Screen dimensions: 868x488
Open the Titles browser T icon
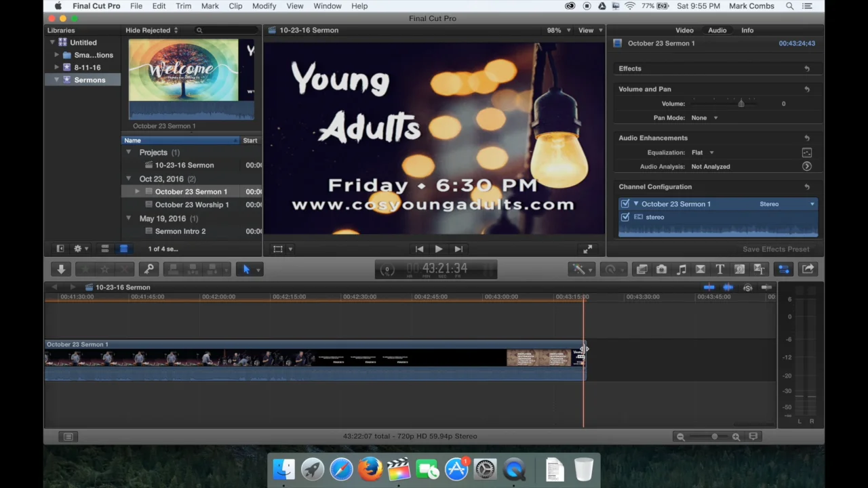click(720, 269)
